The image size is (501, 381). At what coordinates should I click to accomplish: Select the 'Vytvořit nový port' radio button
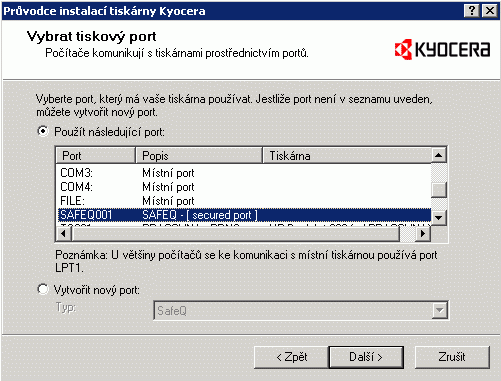pos(43,289)
